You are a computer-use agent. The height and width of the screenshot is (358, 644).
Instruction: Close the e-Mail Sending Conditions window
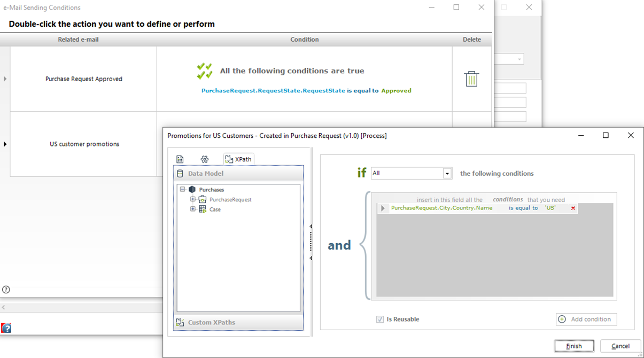pyautogui.click(x=482, y=7)
